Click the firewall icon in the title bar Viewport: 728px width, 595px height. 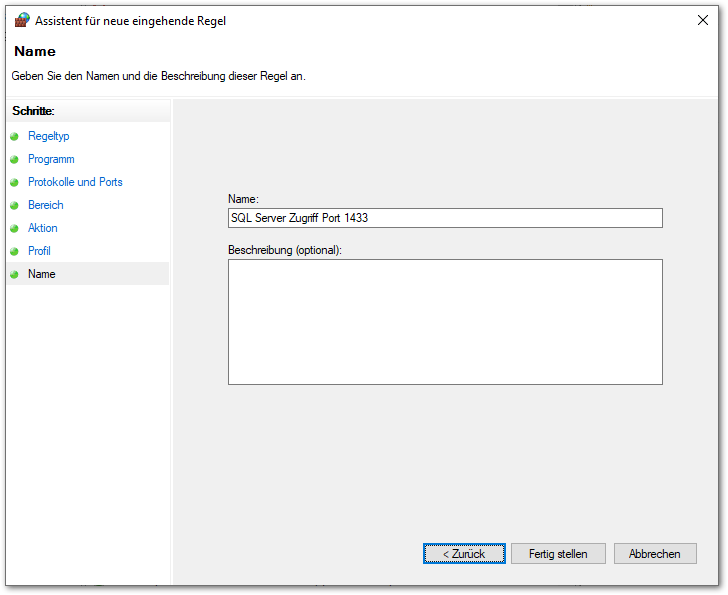(21, 20)
